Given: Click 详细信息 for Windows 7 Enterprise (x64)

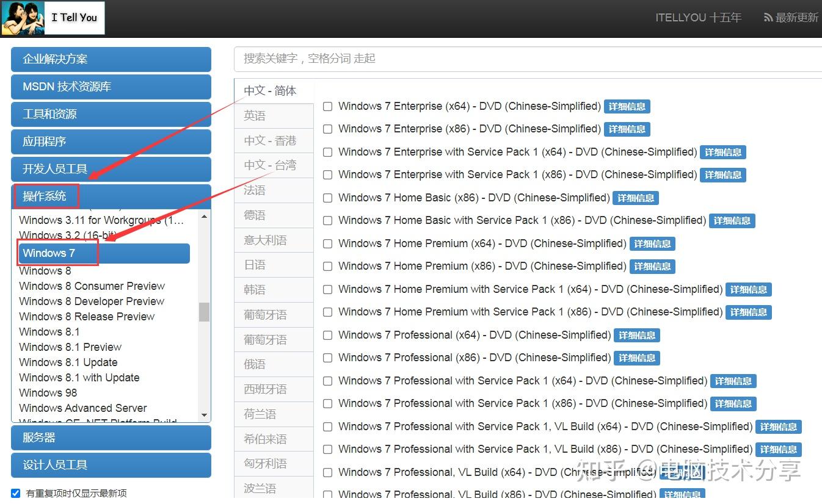Looking at the screenshot, I should 627,106.
